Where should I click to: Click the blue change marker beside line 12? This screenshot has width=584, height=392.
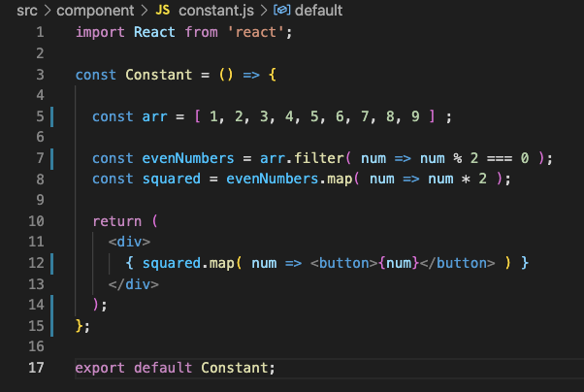click(51, 264)
